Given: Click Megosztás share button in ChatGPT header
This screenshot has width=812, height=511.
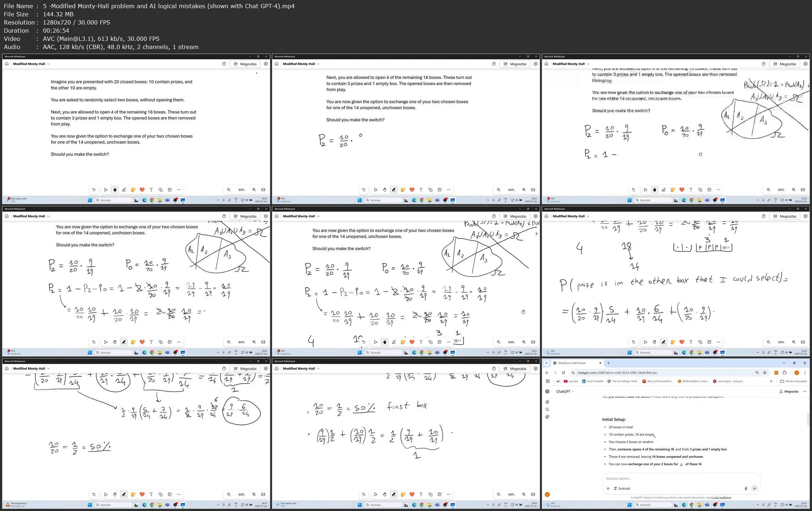Looking at the screenshot, I should coord(789,391).
